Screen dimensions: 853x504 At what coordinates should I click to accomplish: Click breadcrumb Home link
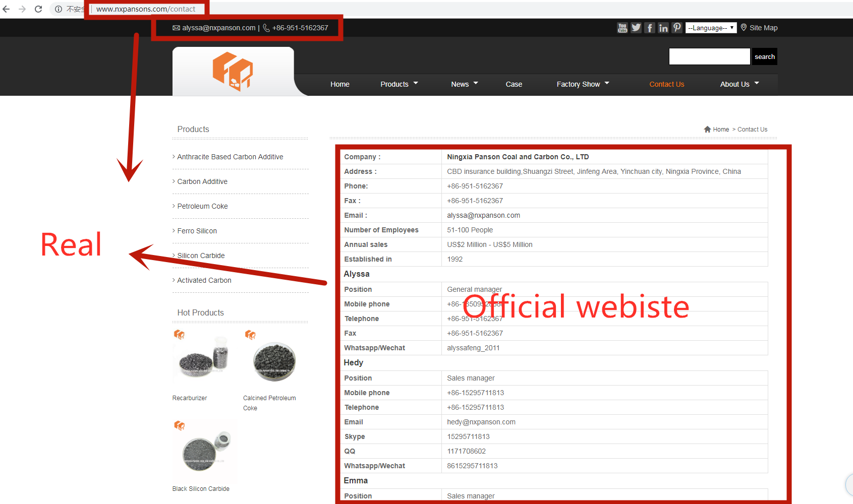coord(721,130)
